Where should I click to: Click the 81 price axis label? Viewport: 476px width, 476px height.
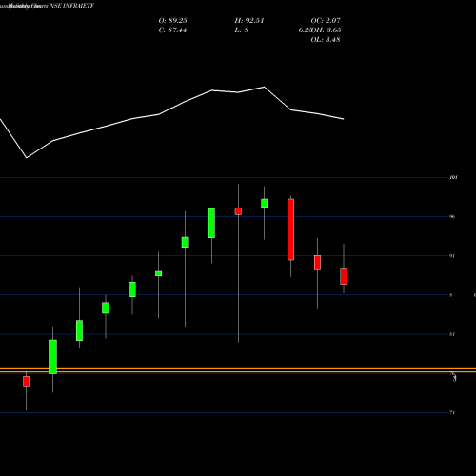pyautogui.click(x=452, y=334)
